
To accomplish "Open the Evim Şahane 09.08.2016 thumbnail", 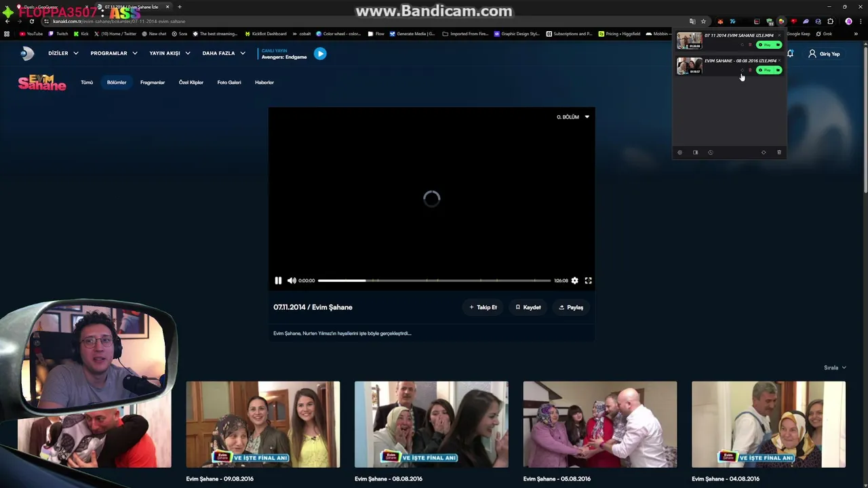I will click(x=263, y=424).
